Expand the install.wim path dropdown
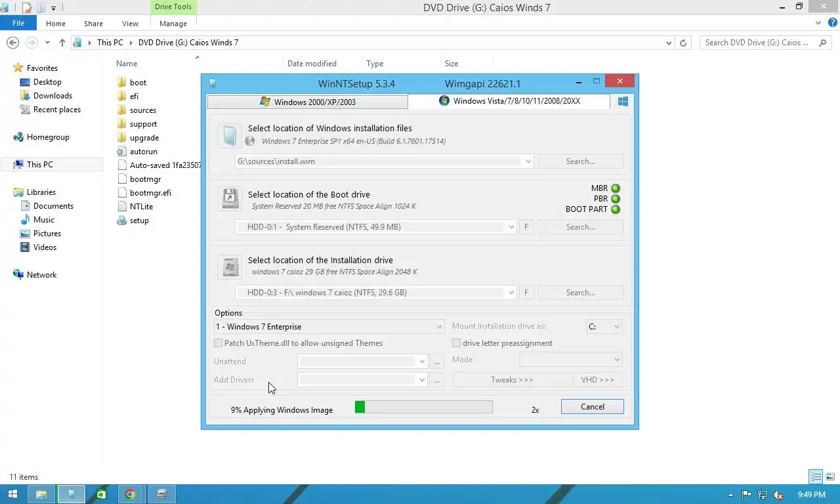Viewport: 840px width, 504px height. pyautogui.click(x=528, y=161)
